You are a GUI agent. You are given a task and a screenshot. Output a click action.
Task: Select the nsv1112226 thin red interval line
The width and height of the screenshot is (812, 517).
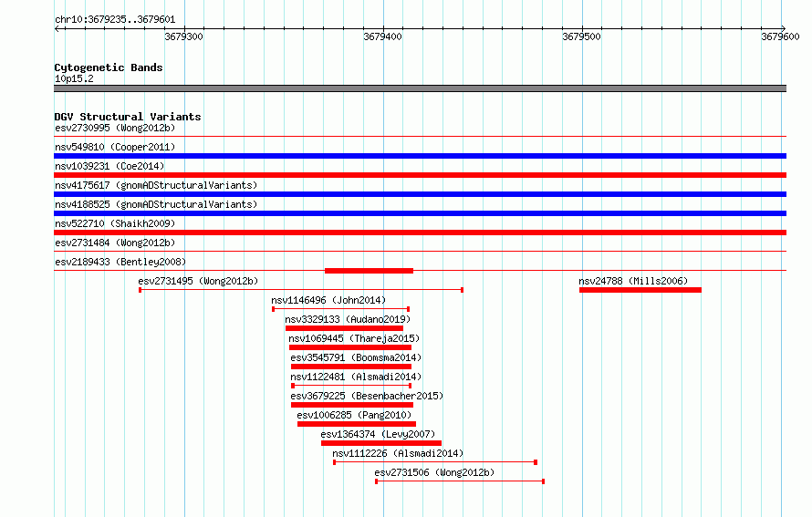[x=435, y=462]
